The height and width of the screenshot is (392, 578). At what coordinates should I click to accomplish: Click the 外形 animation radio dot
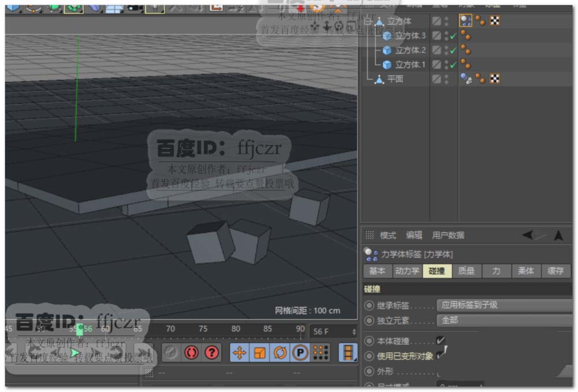click(x=369, y=371)
